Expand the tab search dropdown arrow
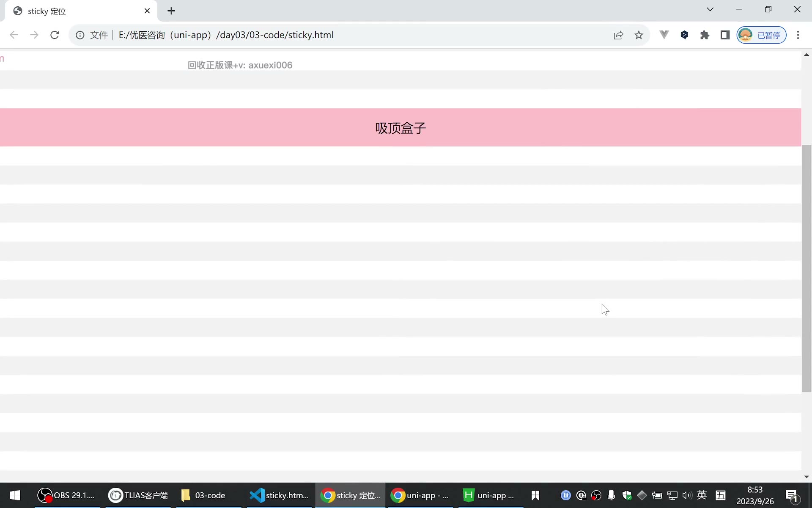 click(x=710, y=9)
